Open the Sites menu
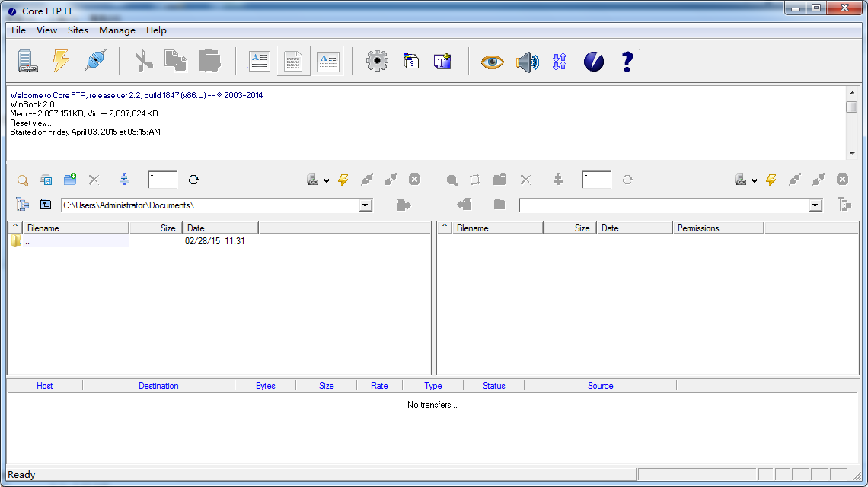Screen dimensions: 868x487 pyautogui.click(x=78, y=30)
